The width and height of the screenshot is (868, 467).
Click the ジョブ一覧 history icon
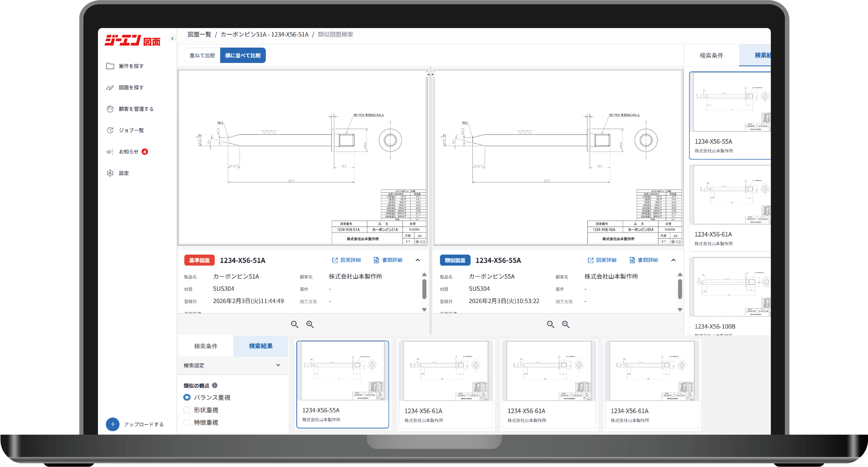tap(110, 130)
